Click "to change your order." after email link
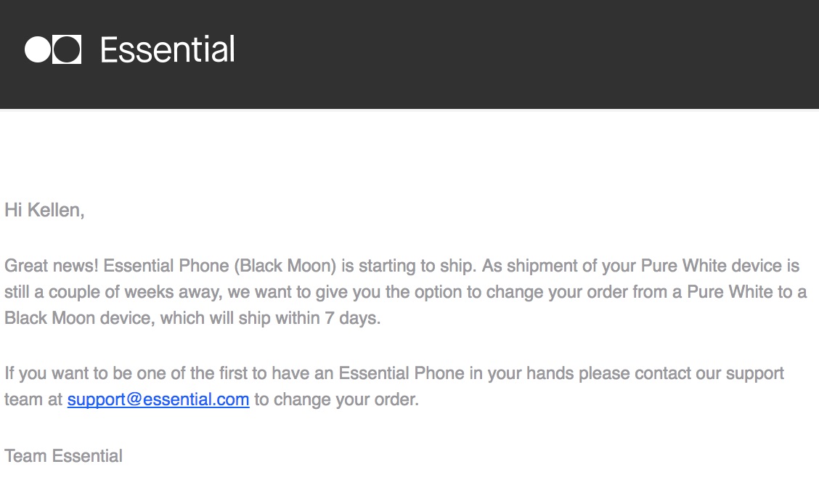This screenshot has height=504, width=819. tap(336, 399)
